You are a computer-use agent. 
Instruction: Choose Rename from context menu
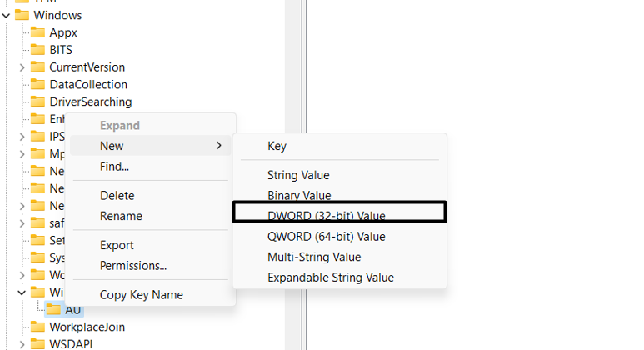point(121,216)
